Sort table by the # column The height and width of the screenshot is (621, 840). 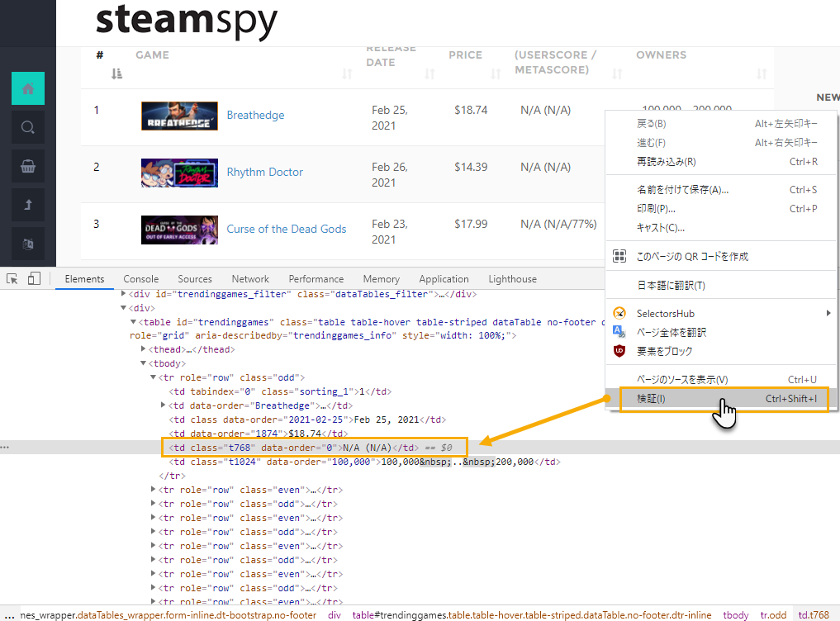(x=116, y=74)
